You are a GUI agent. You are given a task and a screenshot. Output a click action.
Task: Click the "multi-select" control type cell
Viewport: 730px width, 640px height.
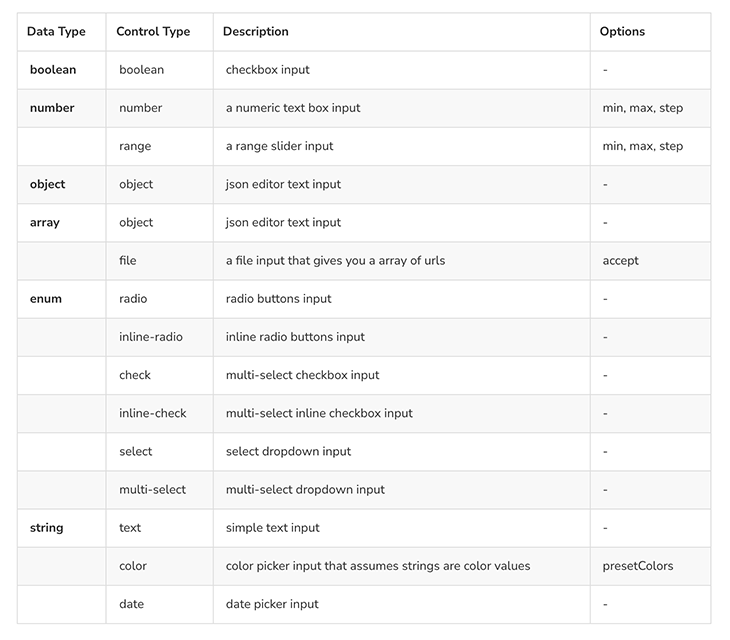152,490
